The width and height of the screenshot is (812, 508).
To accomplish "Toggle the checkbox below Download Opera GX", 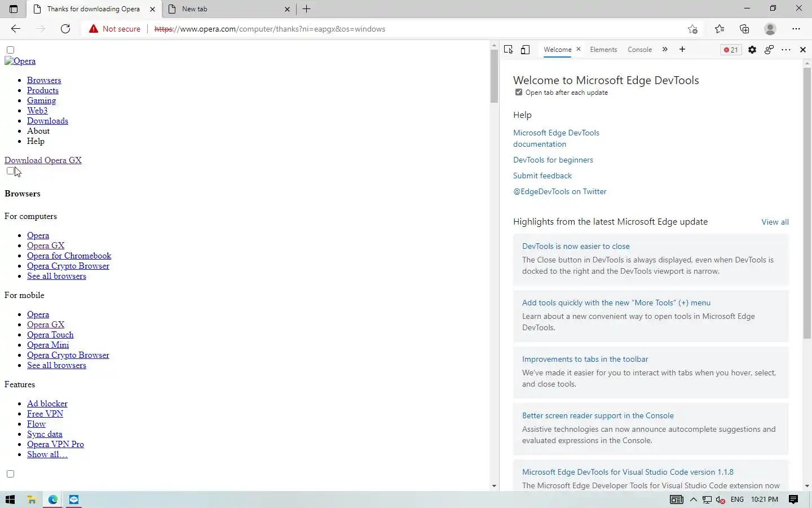I will tap(10, 170).
